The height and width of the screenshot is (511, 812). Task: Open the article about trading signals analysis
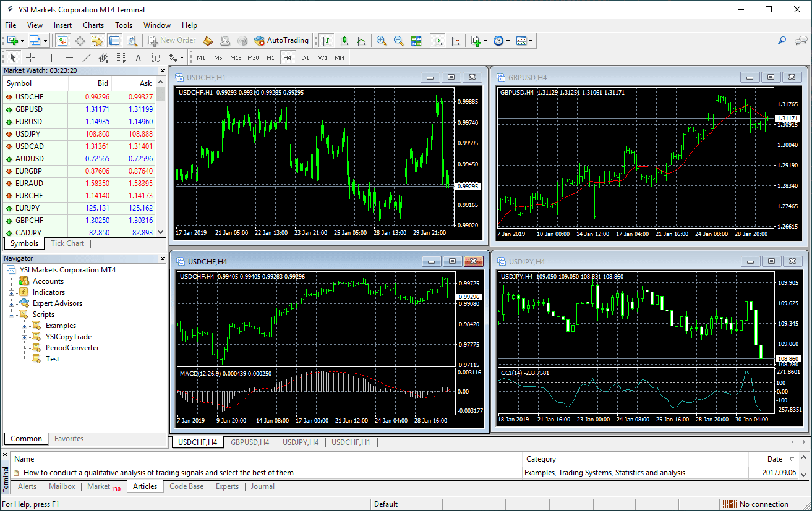pos(158,473)
